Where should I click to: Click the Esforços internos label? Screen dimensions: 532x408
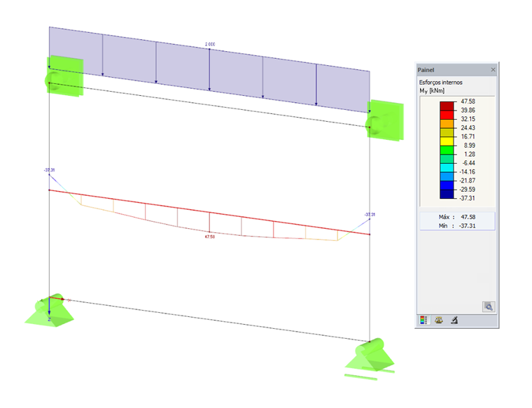pos(440,83)
